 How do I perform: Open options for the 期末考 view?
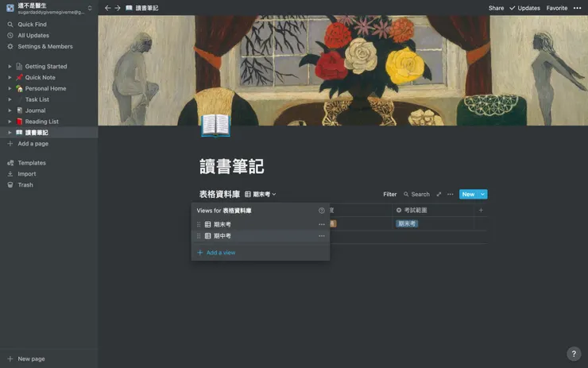coord(321,224)
